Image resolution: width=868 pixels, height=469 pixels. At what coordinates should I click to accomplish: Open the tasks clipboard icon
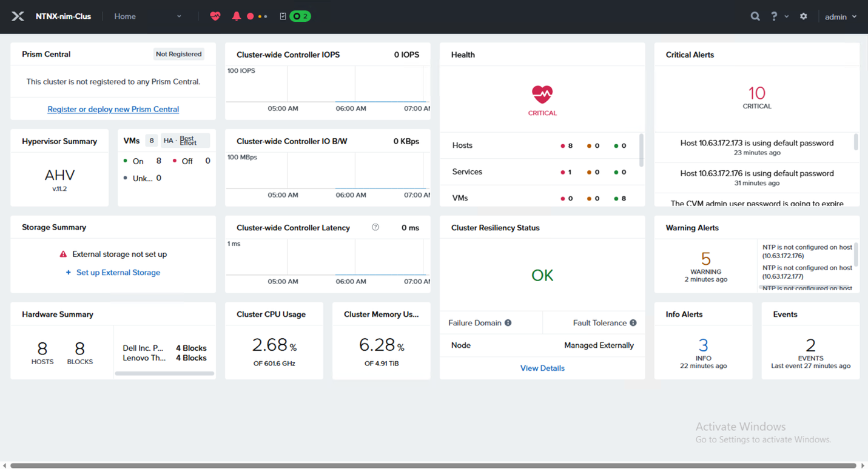point(283,16)
